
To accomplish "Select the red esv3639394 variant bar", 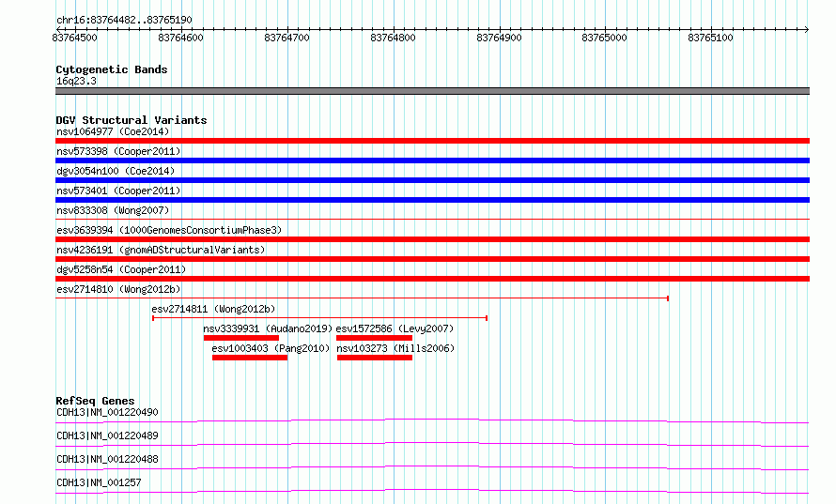I will (x=432, y=239).
